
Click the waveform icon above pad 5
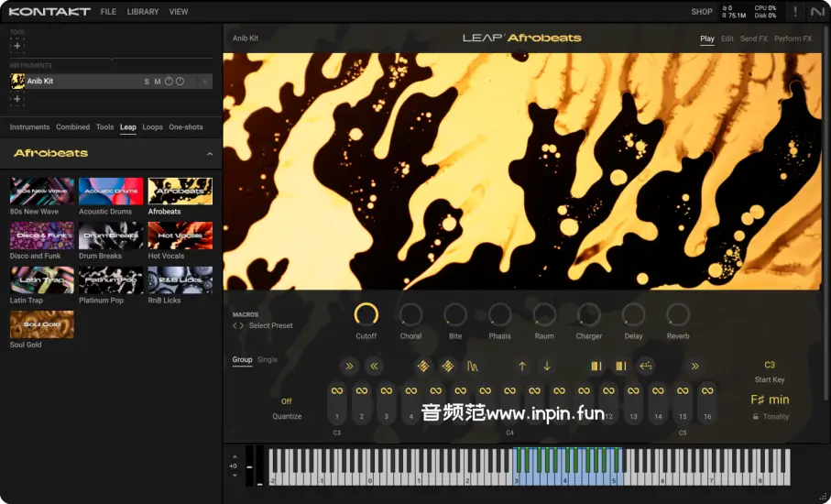click(473, 367)
